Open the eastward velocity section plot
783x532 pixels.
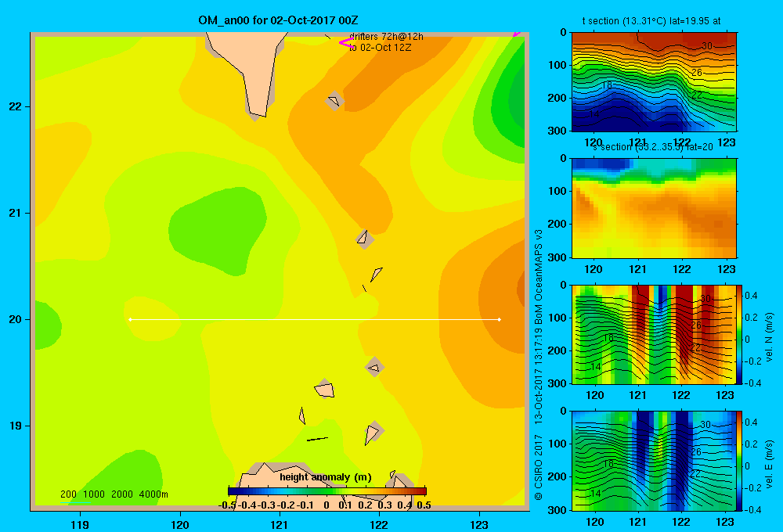654,460
